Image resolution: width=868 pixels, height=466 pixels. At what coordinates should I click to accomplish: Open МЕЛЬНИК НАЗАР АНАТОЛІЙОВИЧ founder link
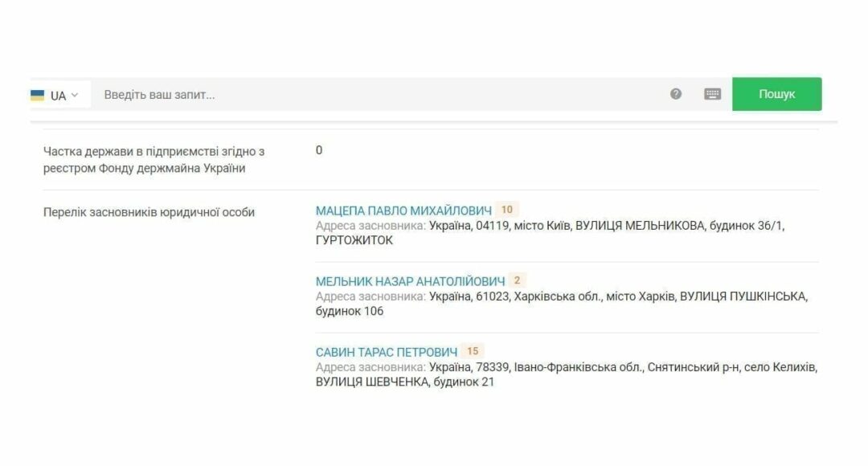pyautogui.click(x=410, y=282)
